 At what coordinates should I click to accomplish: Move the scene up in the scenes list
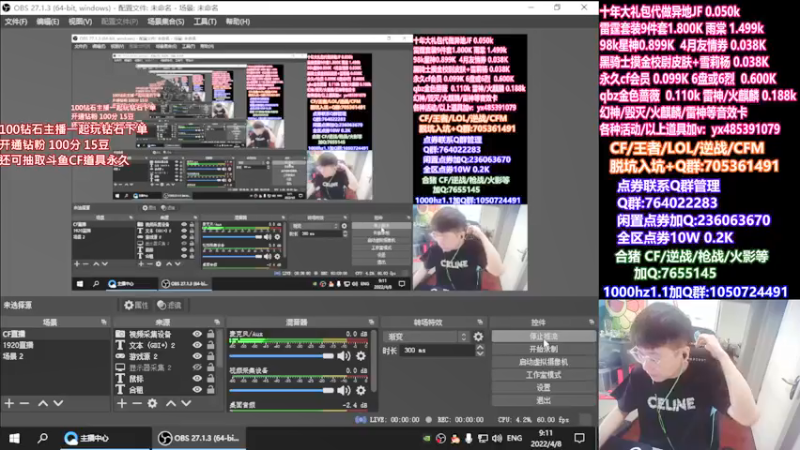click(x=43, y=404)
